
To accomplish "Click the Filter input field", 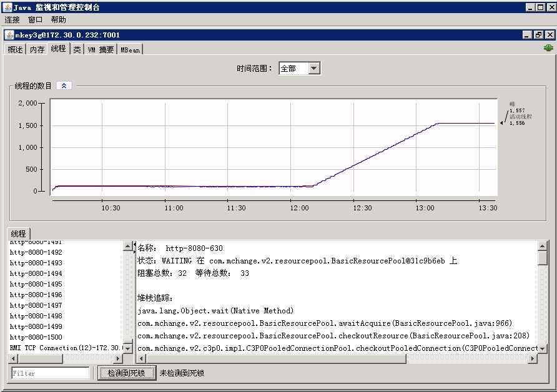I will tap(51, 373).
